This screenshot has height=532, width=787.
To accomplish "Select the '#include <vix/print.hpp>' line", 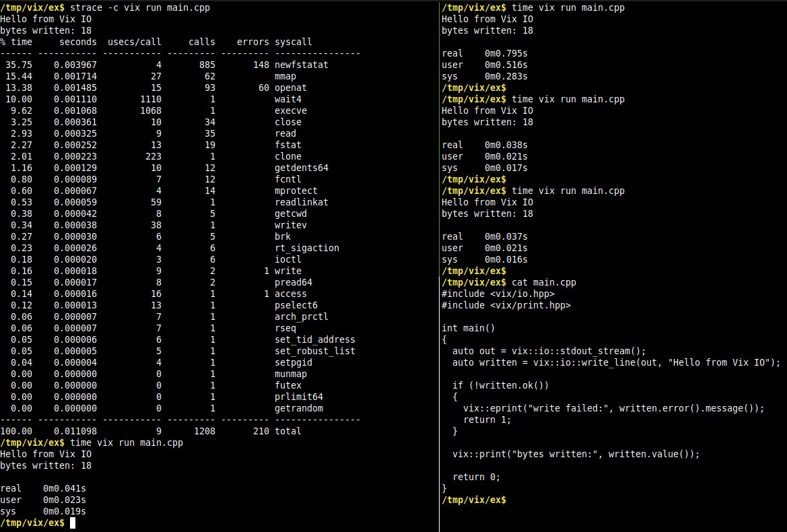I will pos(506,305).
